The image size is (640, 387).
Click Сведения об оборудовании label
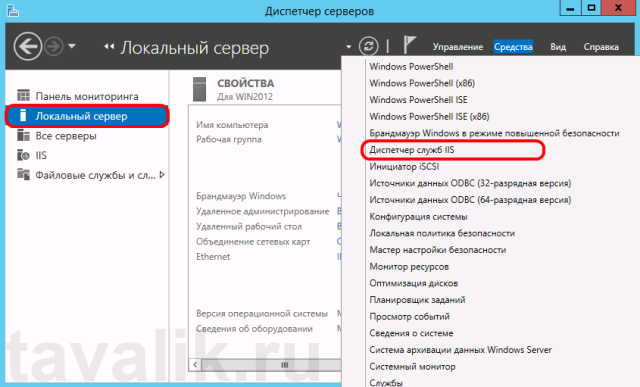point(254,329)
